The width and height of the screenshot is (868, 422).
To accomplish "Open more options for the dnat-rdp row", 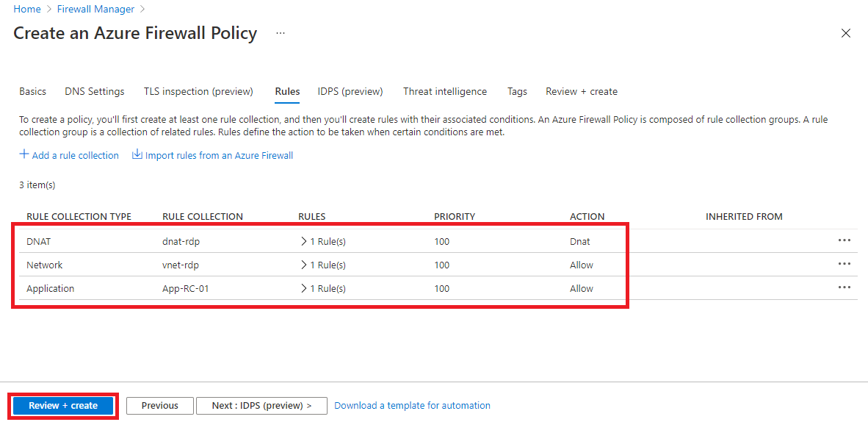I will coord(844,240).
